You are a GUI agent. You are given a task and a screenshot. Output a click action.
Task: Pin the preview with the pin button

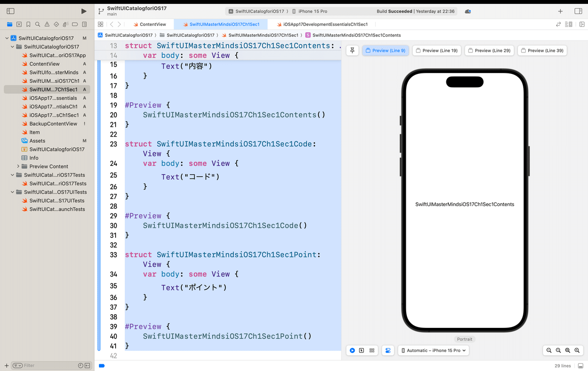tap(352, 50)
